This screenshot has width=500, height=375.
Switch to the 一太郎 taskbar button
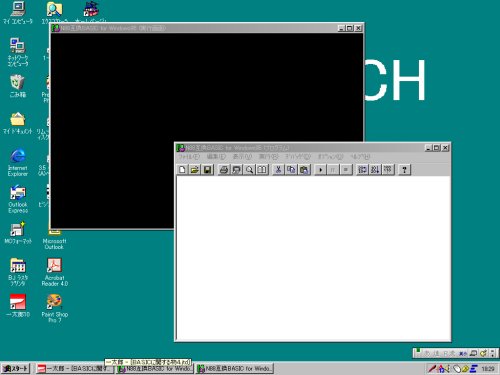point(75,368)
